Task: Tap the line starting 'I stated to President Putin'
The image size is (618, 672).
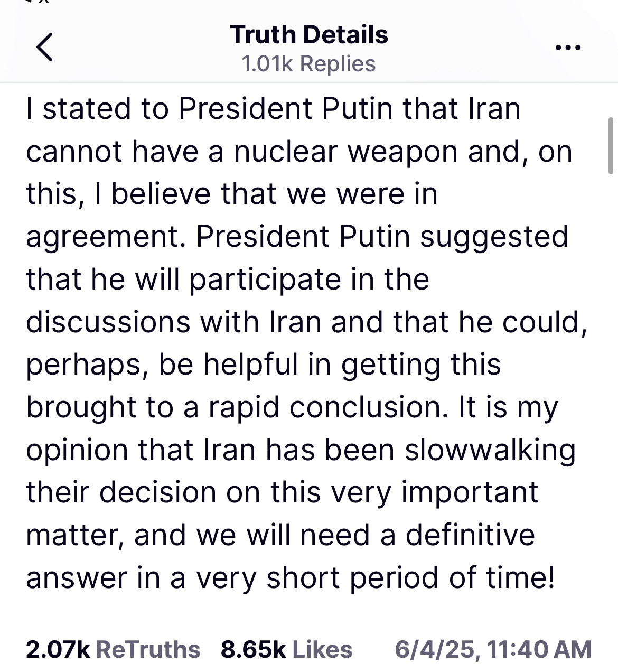Action: click(273, 109)
